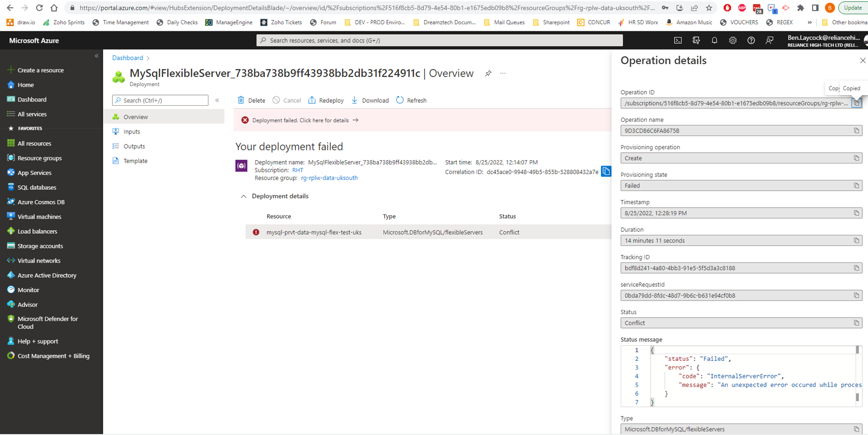
Task: Open the Inputs page of the deployment
Action: pyautogui.click(x=132, y=131)
